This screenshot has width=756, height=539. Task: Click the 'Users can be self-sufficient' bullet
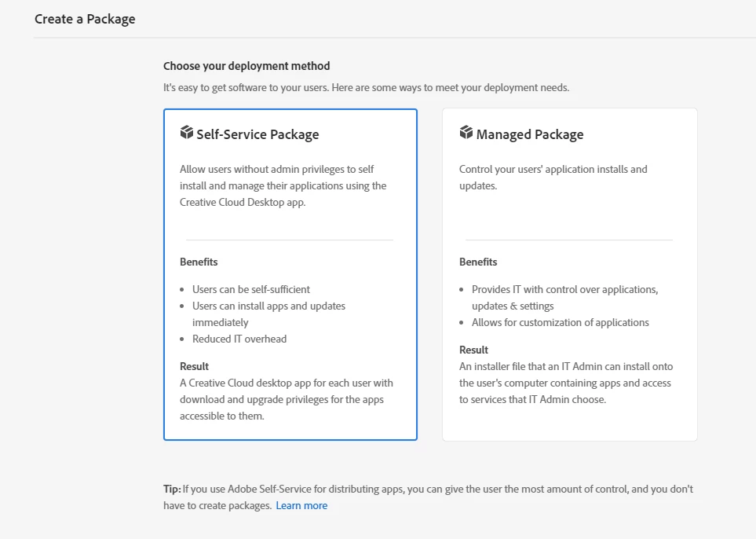tap(251, 289)
